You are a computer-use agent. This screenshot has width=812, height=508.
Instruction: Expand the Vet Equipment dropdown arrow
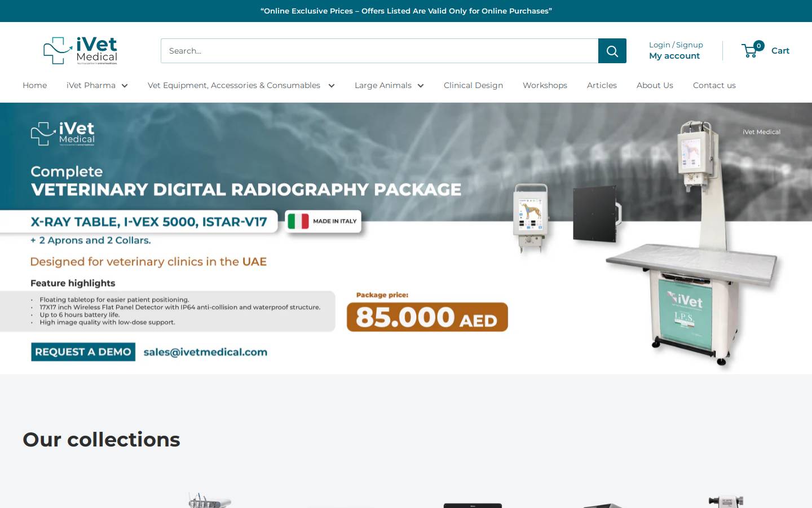tap(332, 86)
